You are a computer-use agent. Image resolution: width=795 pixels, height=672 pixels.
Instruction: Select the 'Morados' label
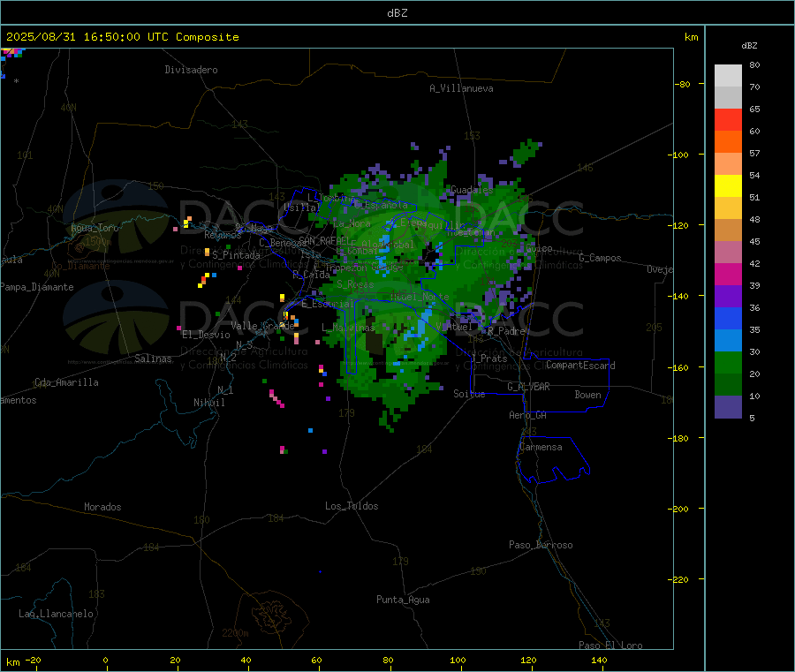coord(102,507)
